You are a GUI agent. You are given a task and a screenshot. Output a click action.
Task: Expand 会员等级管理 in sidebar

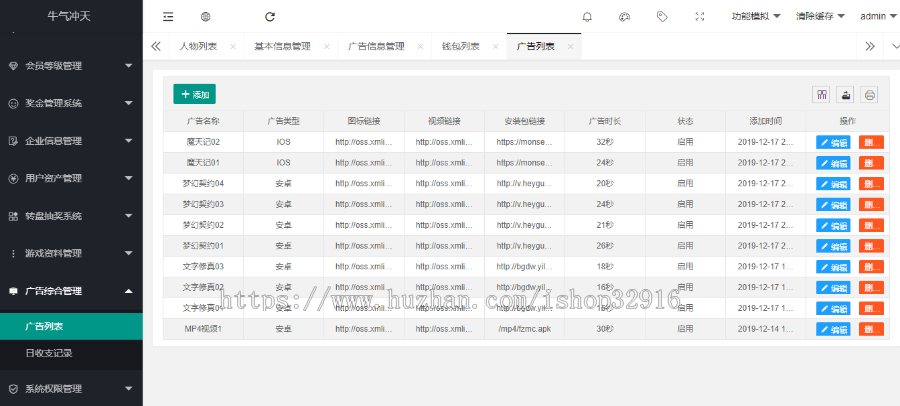coord(71,66)
